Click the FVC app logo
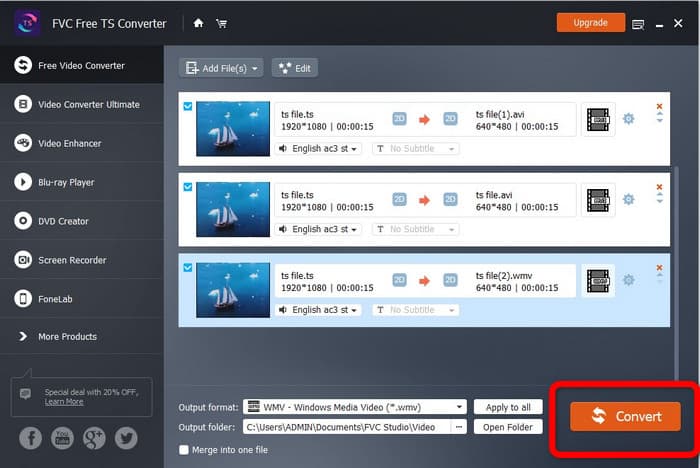 coord(27,22)
